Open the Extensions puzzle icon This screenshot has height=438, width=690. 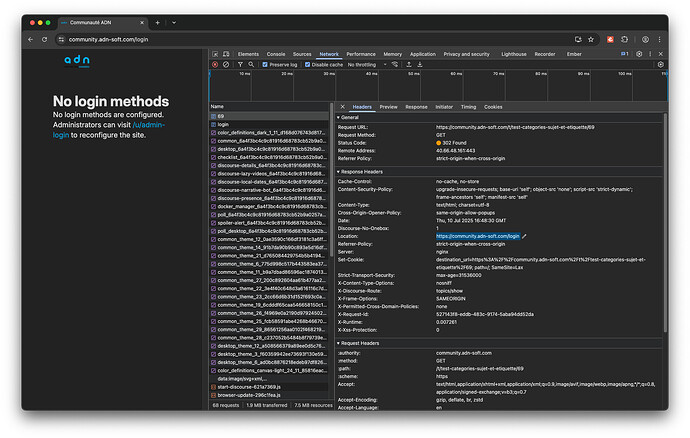pyautogui.click(x=624, y=40)
